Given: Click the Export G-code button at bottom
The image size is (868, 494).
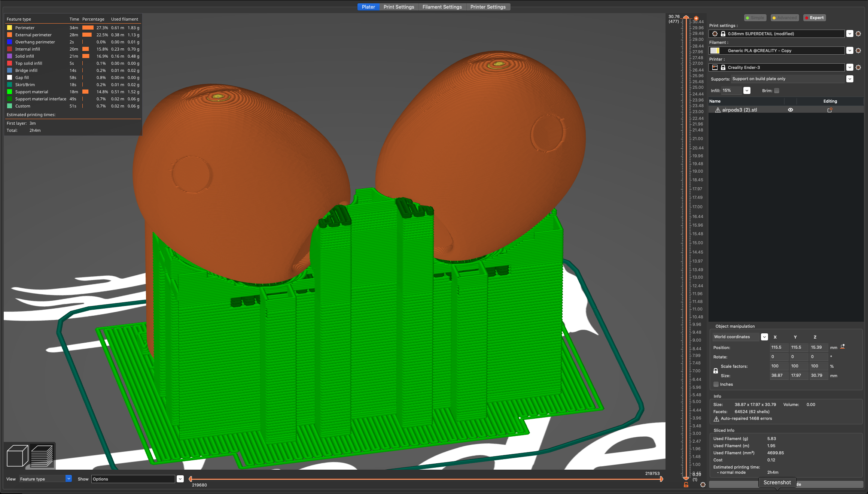Looking at the screenshot, I should (x=786, y=485).
